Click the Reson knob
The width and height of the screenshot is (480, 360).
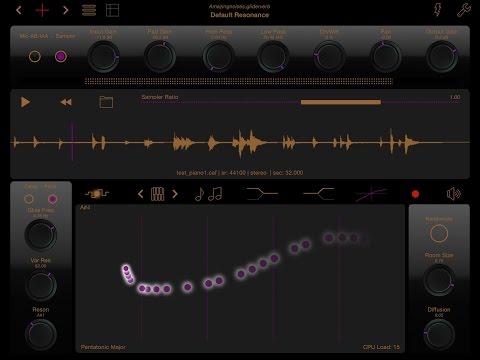pos(41,334)
